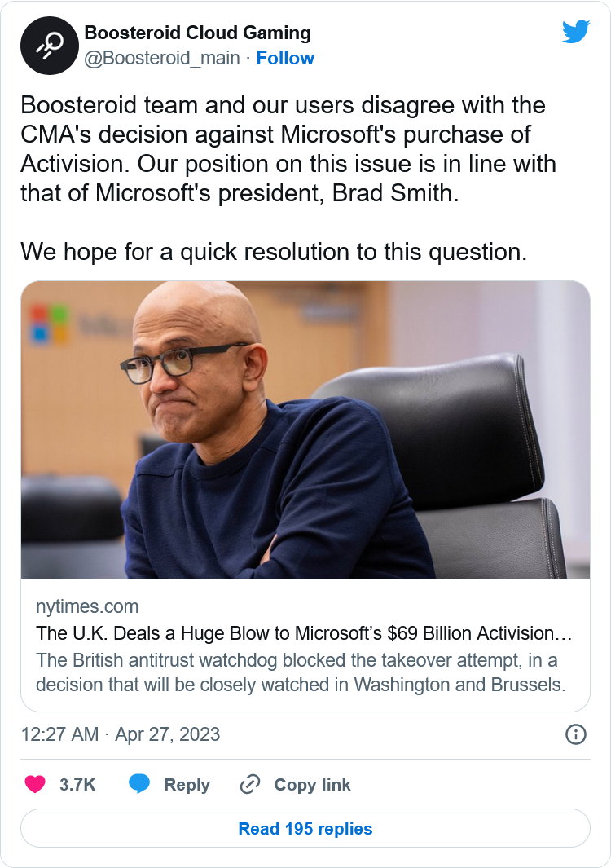
Task: Click the Reply text label
Action: [x=187, y=784]
